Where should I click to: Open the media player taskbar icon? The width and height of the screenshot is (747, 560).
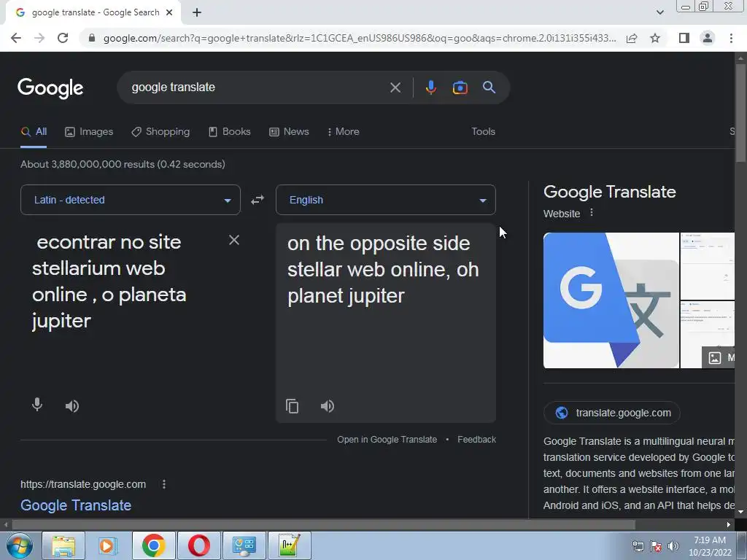coord(108,545)
